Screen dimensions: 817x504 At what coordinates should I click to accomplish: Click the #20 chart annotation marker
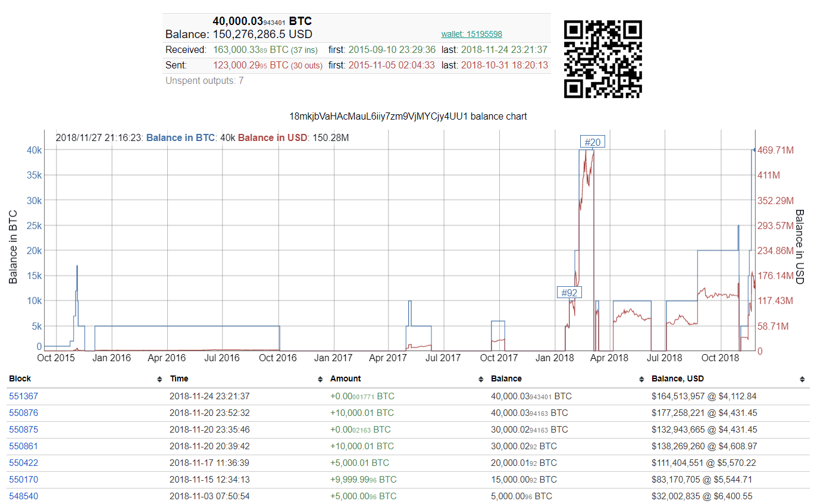[x=592, y=142]
